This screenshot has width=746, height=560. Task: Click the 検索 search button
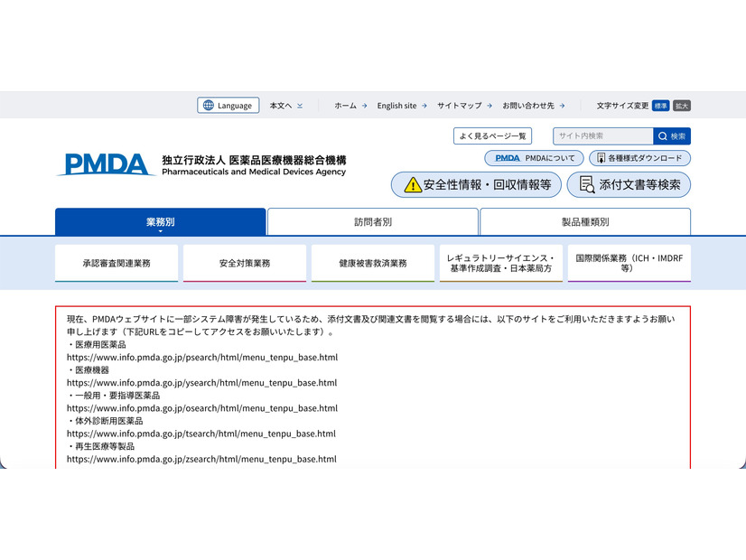(672, 136)
